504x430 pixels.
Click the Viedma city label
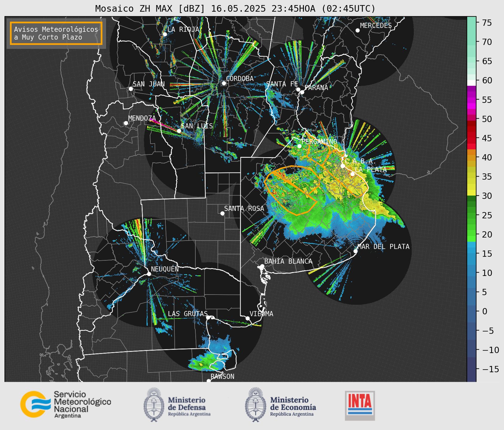[261, 314]
